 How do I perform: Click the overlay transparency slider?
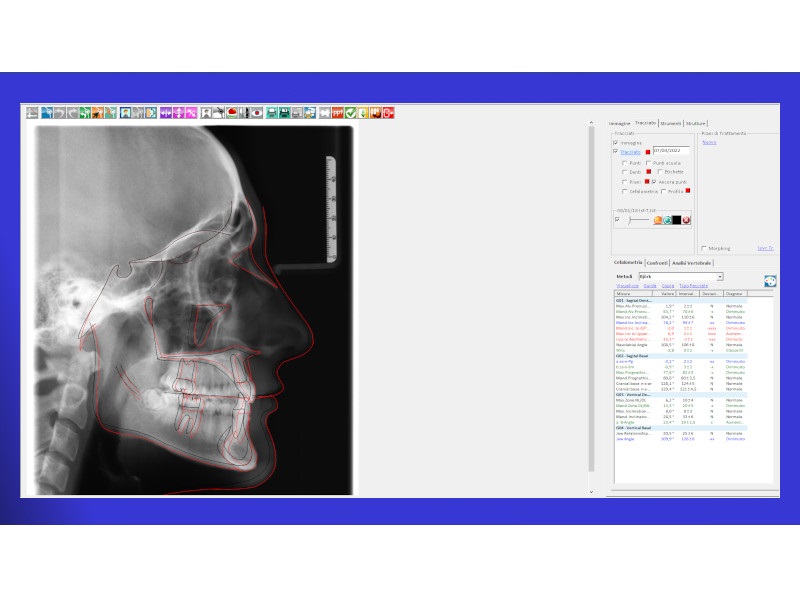point(638,220)
